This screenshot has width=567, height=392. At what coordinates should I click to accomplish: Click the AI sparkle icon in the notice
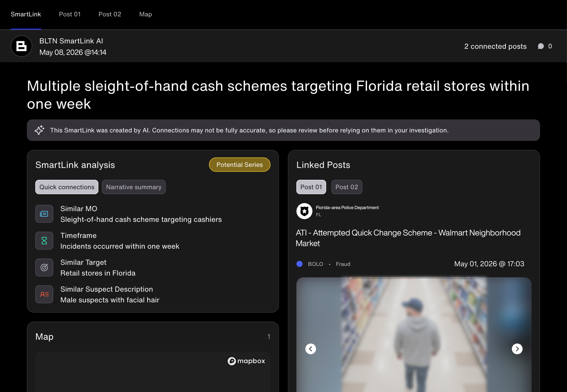(39, 130)
